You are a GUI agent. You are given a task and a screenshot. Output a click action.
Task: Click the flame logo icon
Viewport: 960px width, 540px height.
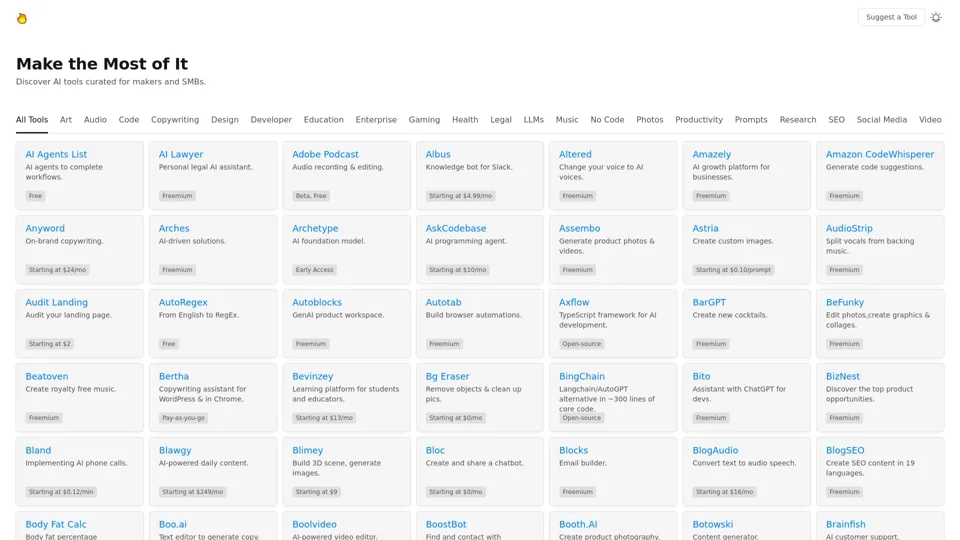pyautogui.click(x=22, y=18)
